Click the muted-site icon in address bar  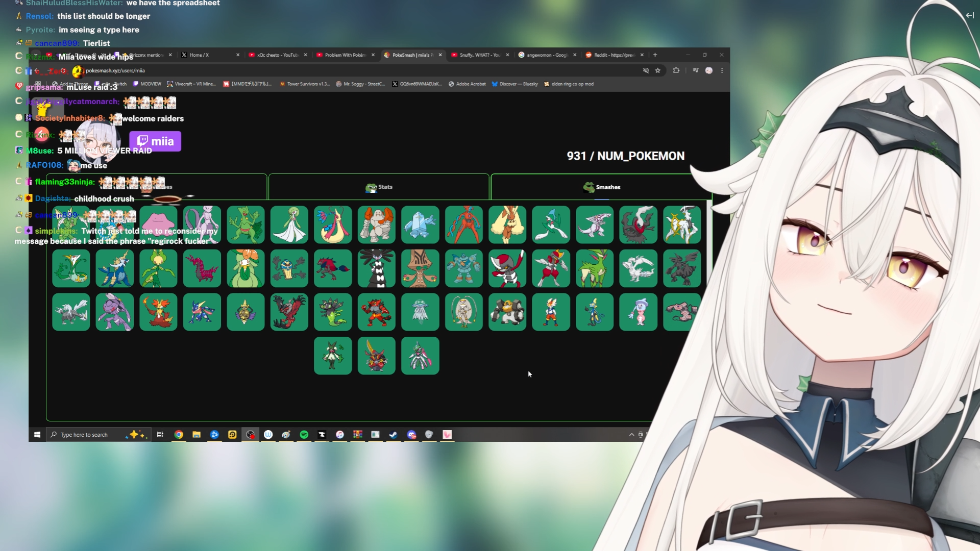coord(646,70)
